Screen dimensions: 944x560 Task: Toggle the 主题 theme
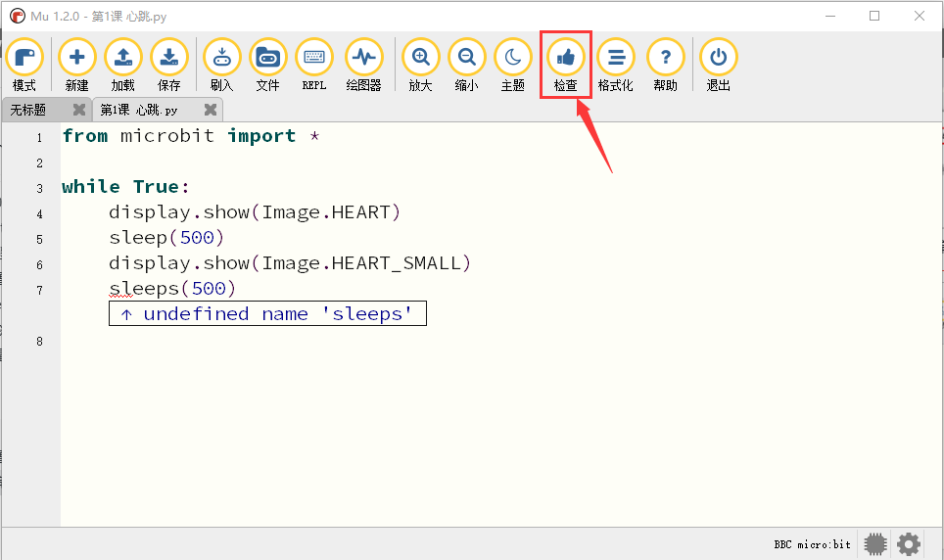click(x=513, y=65)
